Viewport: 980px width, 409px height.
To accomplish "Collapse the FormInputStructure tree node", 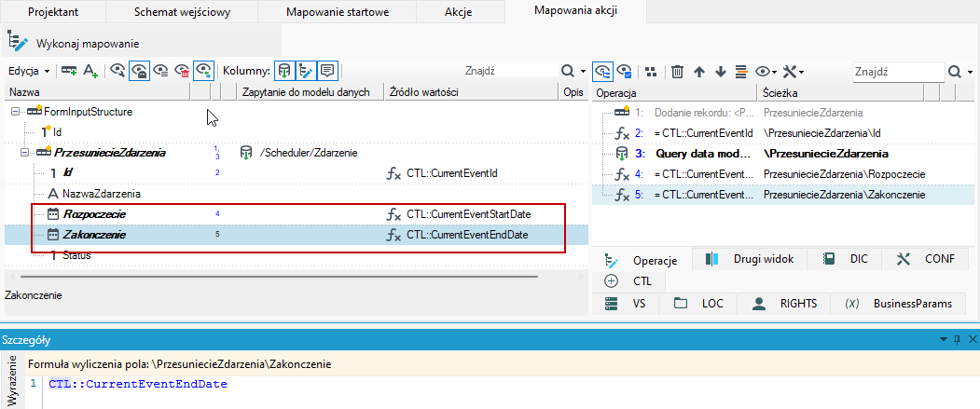I will point(15,112).
